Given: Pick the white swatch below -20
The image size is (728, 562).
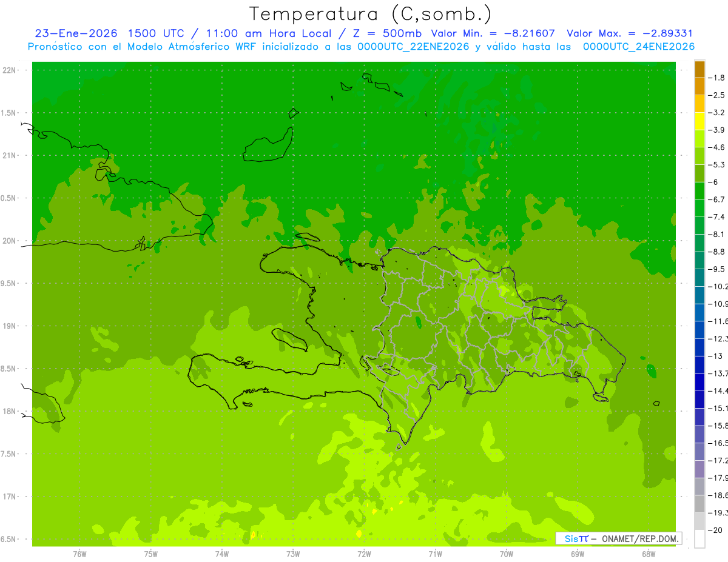Looking at the screenshot, I should [x=699, y=539].
